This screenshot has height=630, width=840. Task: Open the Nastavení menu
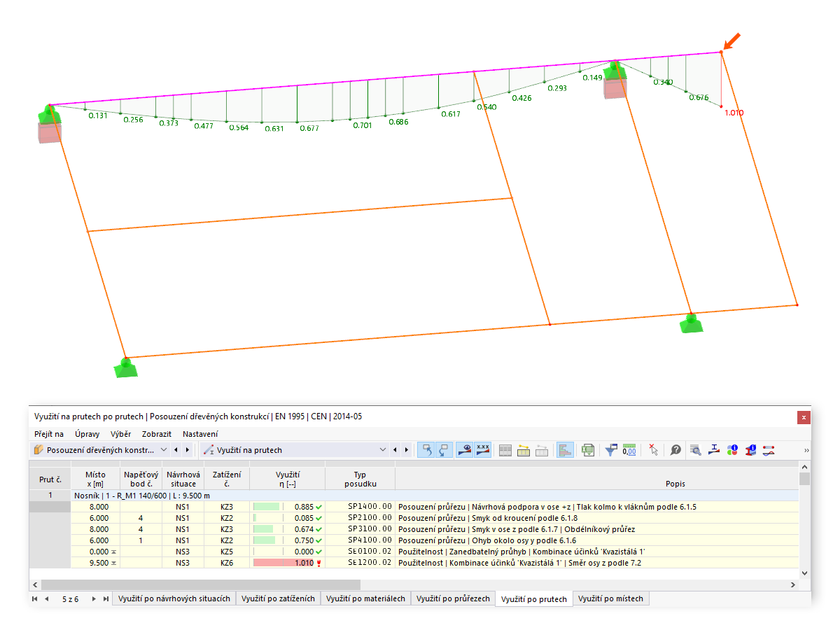click(x=200, y=434)
